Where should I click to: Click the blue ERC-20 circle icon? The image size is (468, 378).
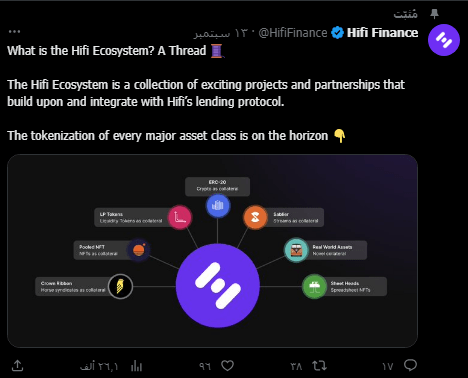tap(218, 205)
